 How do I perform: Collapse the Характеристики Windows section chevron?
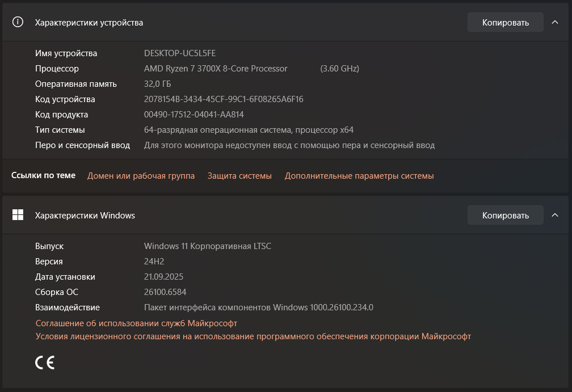(555, 216)
